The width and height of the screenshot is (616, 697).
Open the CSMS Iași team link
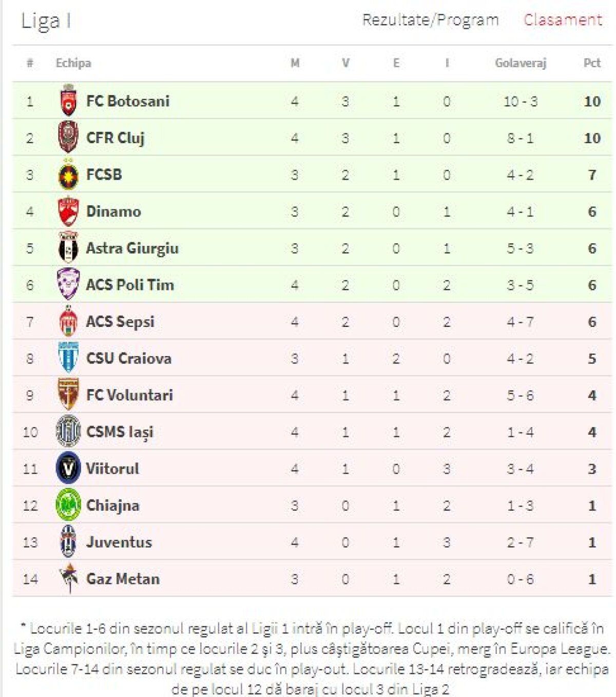coord(120,432)
